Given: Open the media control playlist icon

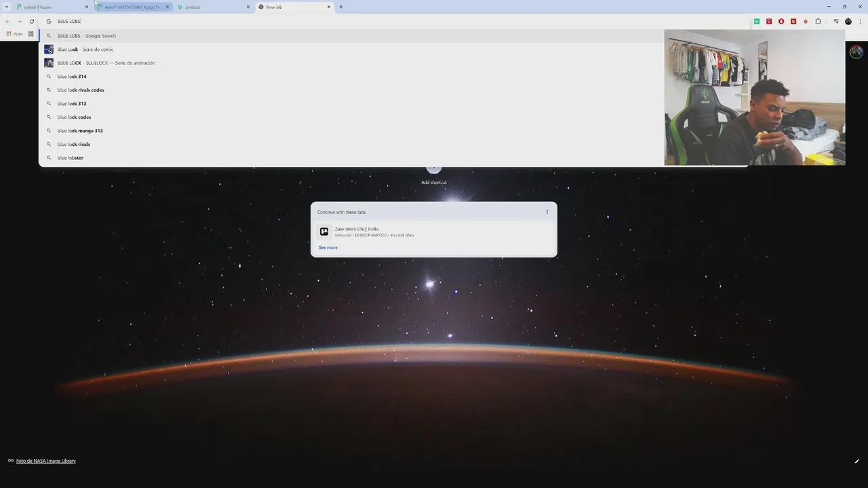Looking at the screenshot, I should [x=836, y=21].
